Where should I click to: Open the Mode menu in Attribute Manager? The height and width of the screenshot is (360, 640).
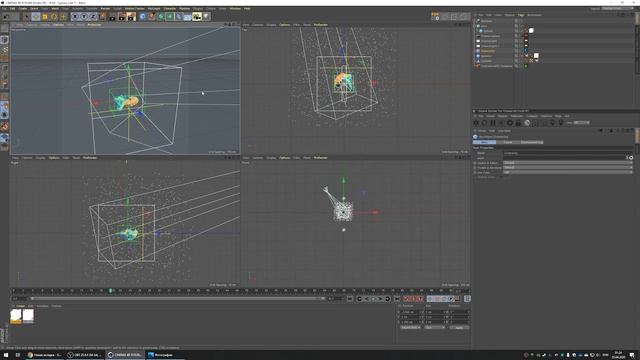[482, 131]
